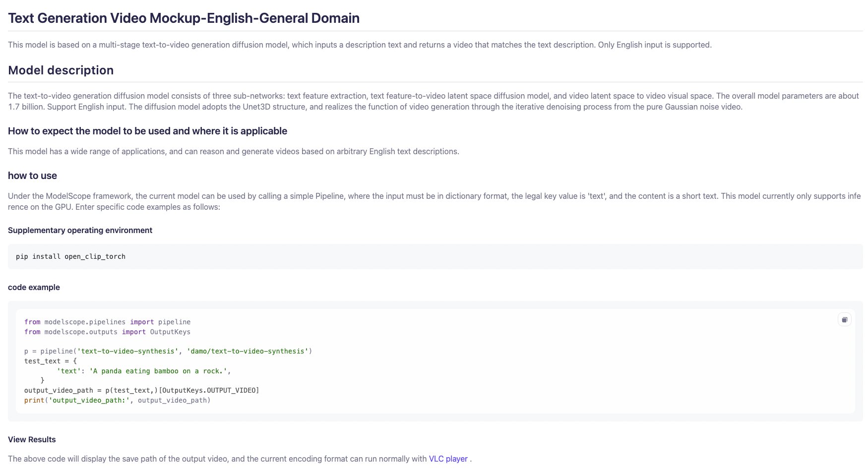Select the Supplementary operating environment heading

(x=80, y=230)
